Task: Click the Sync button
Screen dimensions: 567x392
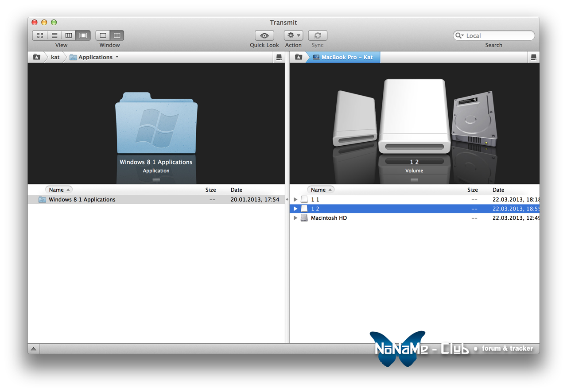Action: click(318, 35)
